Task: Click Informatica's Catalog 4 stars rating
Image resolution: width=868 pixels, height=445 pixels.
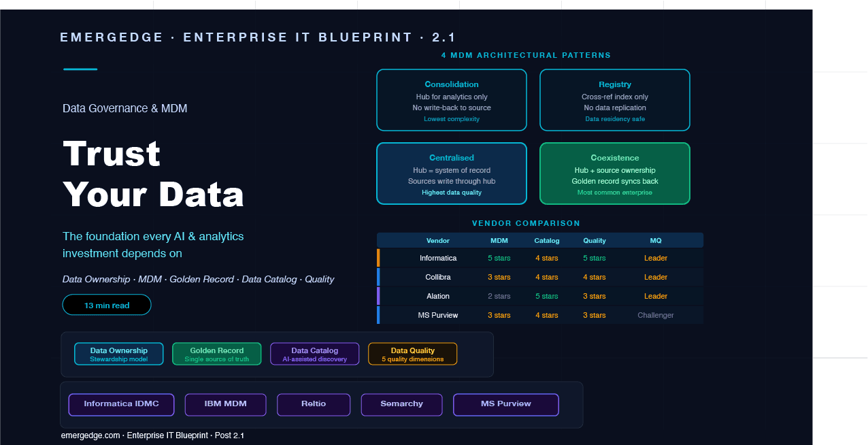Action: [547, 259]
